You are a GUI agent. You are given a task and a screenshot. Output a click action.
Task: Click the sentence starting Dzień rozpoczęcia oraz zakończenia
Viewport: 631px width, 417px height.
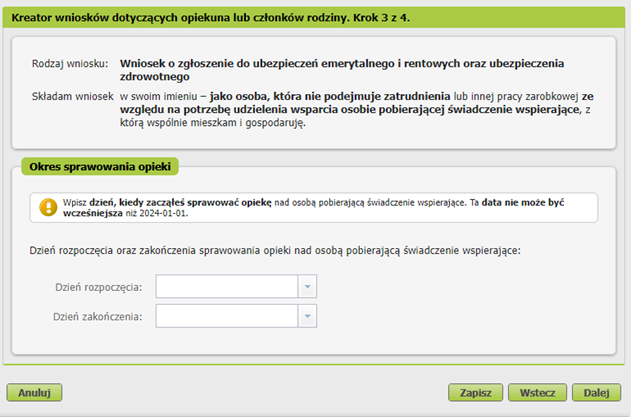pos(275,250)
